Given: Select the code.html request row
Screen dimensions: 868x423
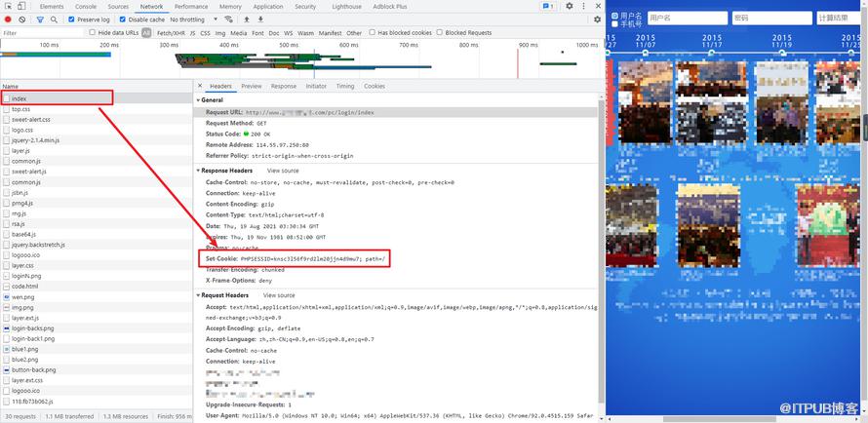Looking at the screenshot, I should pyautogui.click(x=97, y=287).
